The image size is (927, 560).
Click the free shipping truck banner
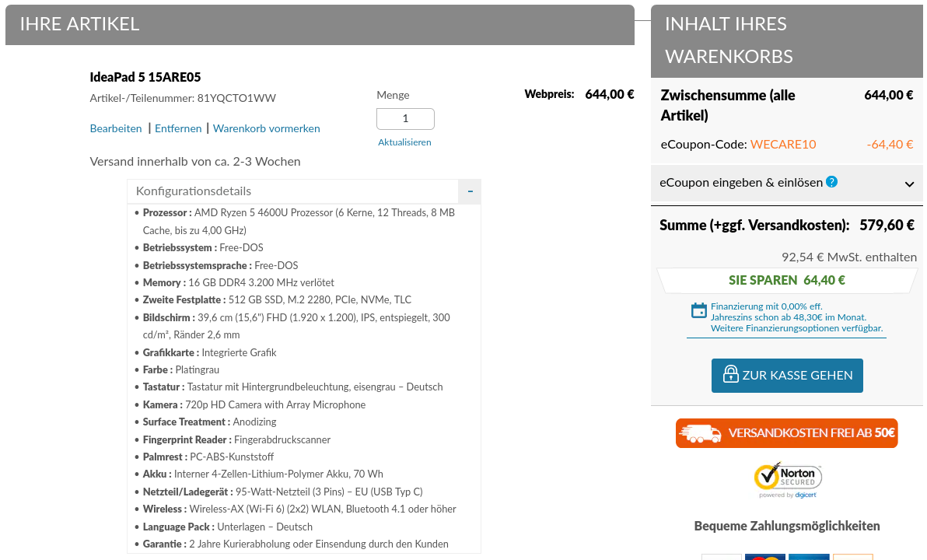[x=786, y=433]
